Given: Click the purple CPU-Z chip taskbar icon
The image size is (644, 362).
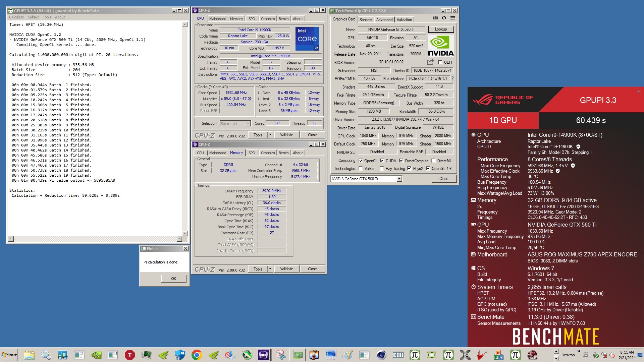Looking at the screenshot, I should (x=264, y=355).
